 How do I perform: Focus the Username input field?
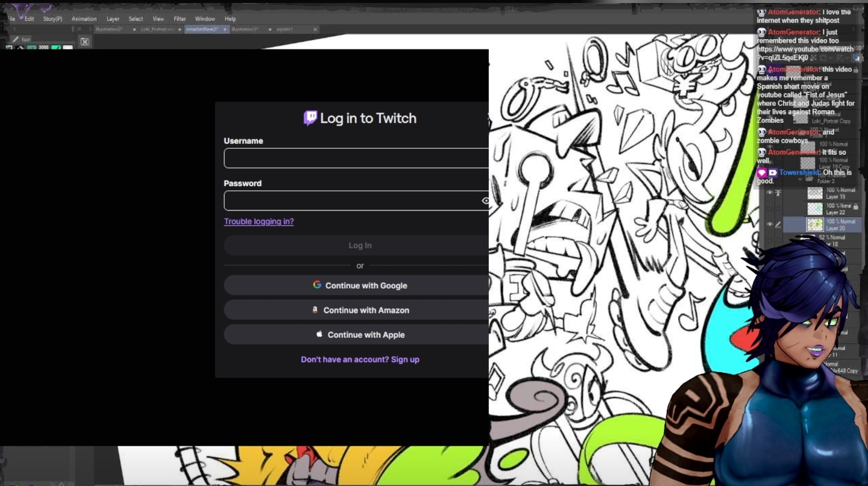click(x=356, y=158)
